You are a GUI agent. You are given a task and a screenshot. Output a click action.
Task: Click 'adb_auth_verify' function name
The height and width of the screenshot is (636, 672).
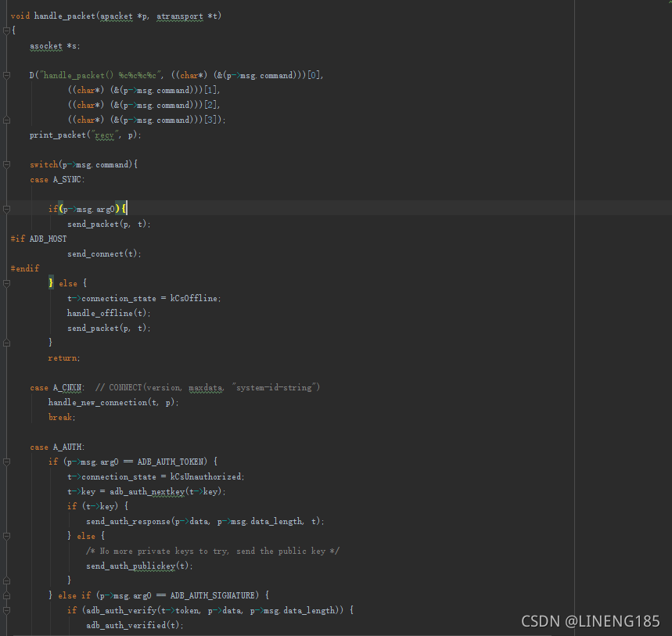click(122, 610)
